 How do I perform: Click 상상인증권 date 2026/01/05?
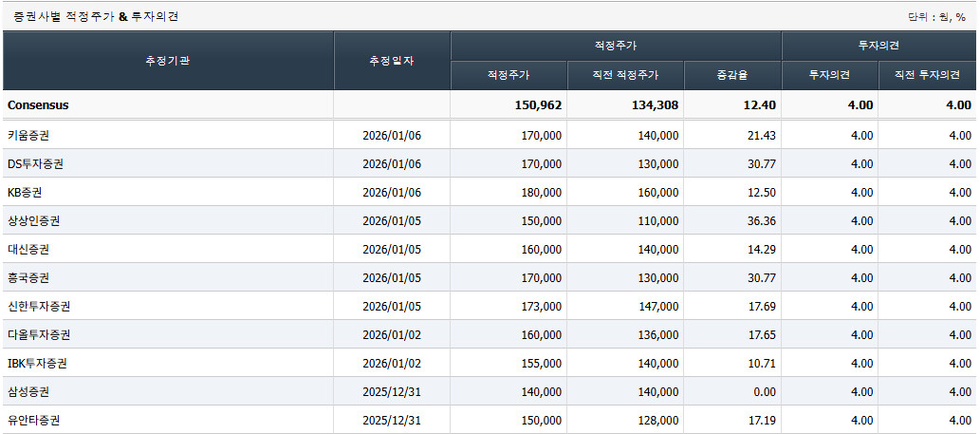coord(392,220)
